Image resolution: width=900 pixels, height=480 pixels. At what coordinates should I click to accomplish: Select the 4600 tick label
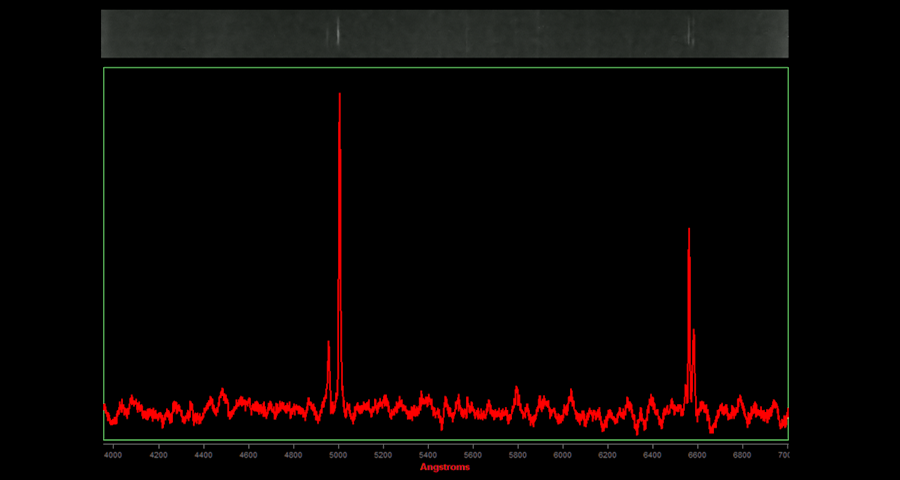point(248,454)
